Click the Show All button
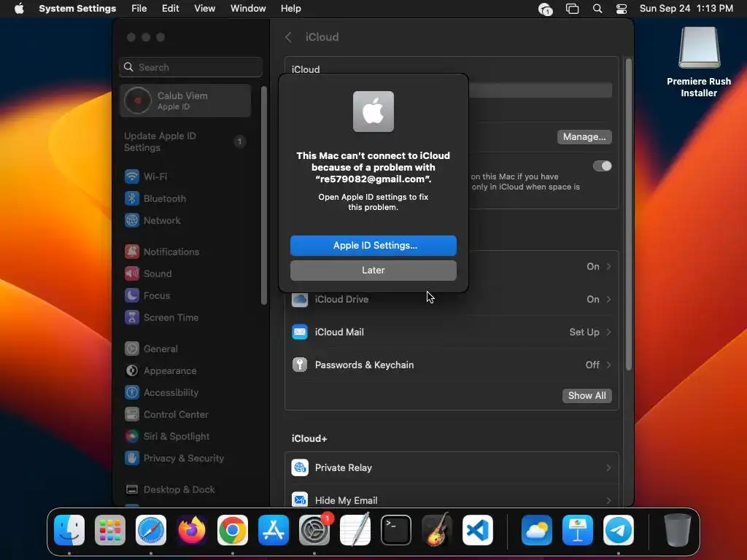 (587, 396)
